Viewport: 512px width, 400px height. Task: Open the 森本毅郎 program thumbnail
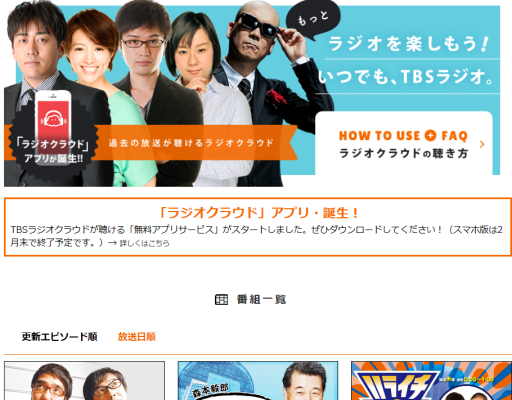point(258,381)
